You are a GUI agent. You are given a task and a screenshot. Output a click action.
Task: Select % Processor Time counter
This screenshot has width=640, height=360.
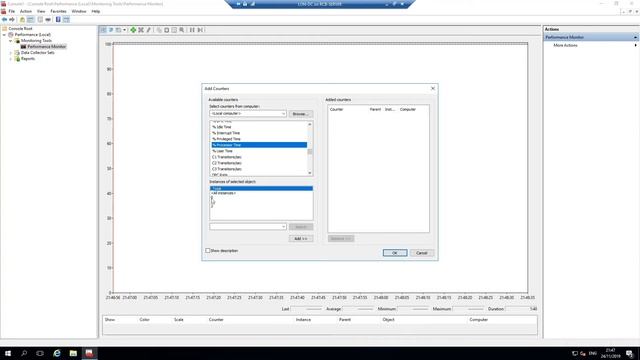tap(259, 145)
